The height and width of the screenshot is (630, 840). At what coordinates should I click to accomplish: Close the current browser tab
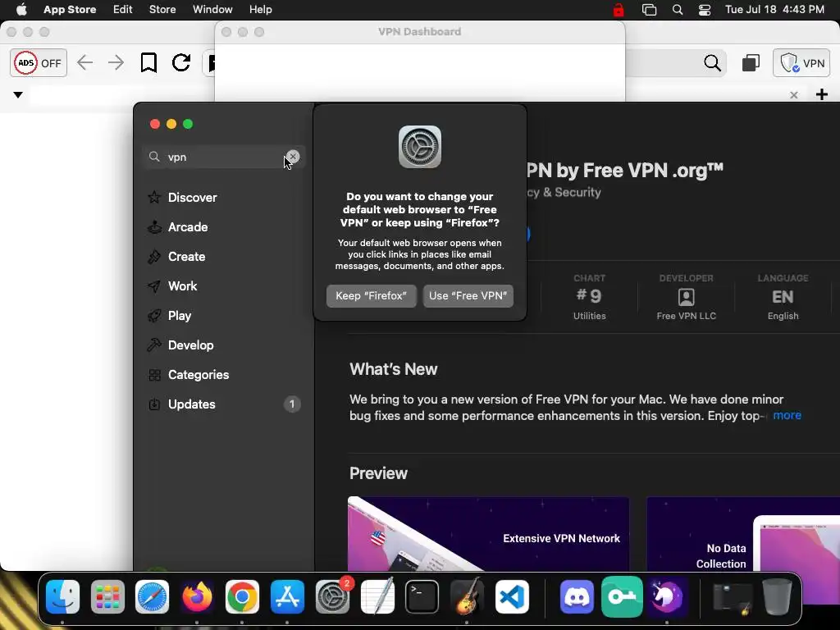click(794, 95)
